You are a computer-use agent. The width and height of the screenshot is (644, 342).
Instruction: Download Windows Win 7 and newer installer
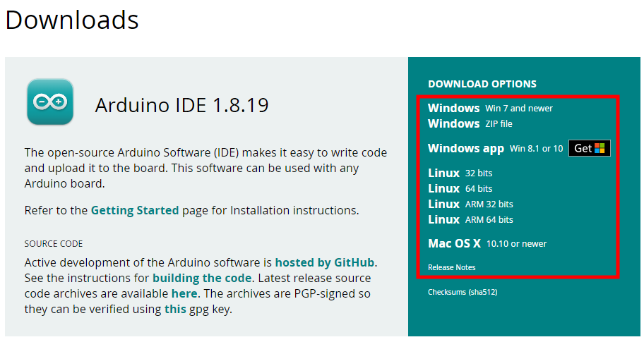point(490,109)
